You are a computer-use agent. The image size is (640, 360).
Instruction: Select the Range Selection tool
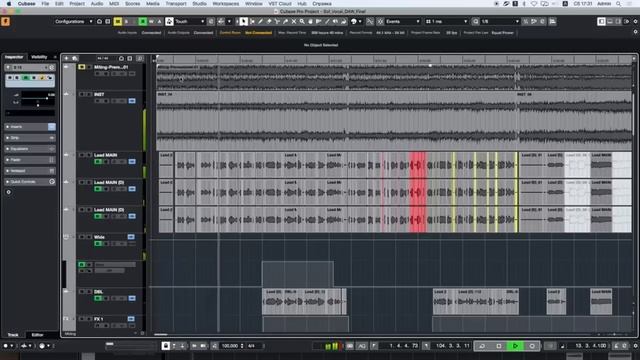click(252, 22)
